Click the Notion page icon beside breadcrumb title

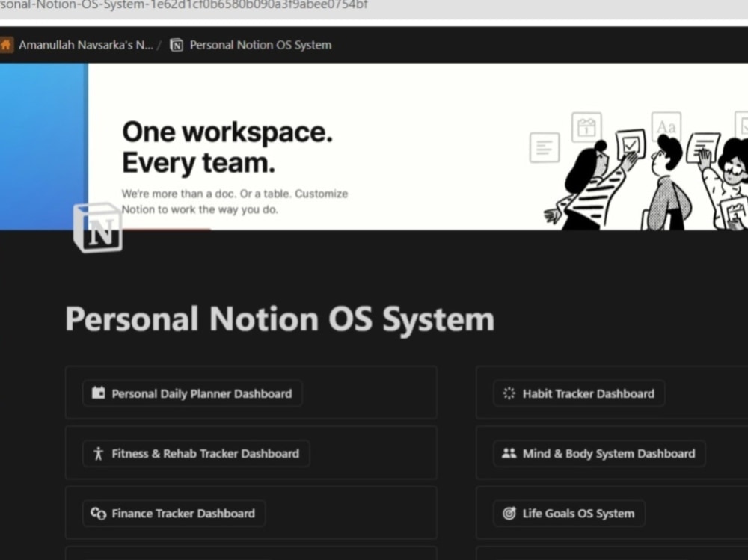pos(176,44)
